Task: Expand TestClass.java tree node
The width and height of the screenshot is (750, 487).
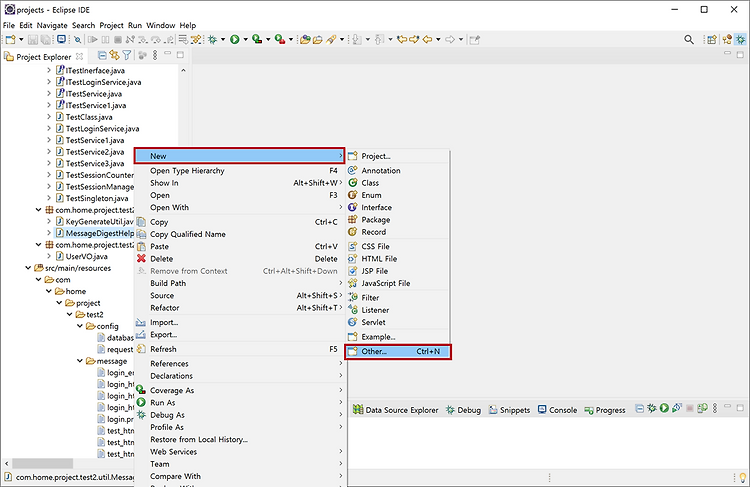Action: point(49,117)
